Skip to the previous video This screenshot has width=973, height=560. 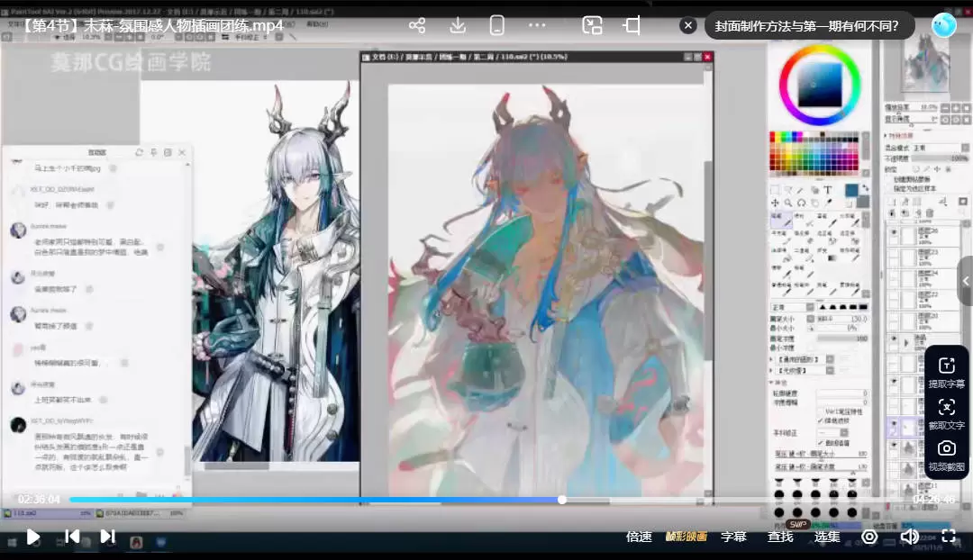(x=72, y=537)
